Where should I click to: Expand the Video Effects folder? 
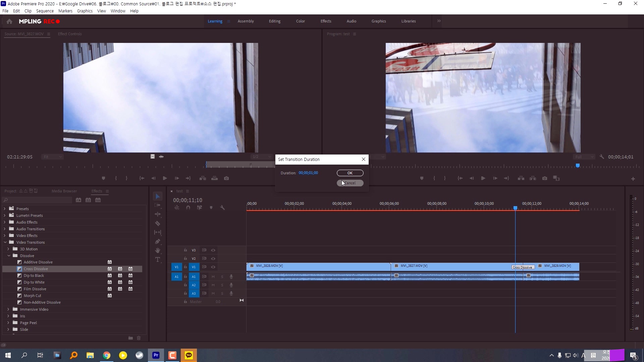pos(5,236)
